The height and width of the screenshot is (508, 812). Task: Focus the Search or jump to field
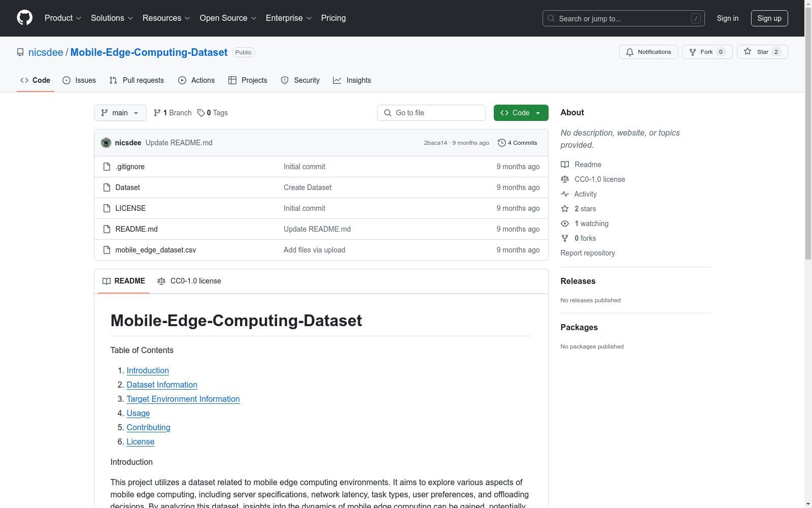(x=624, y=18)
